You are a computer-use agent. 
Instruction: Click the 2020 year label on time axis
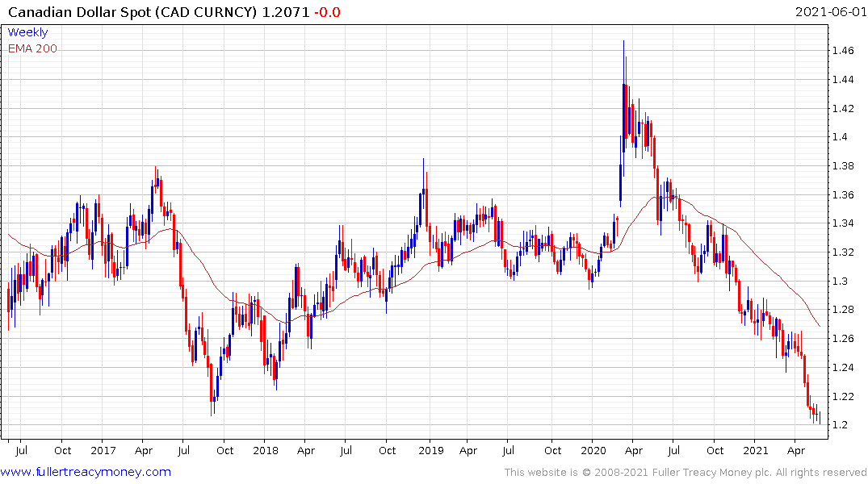(x=593, y=450)
